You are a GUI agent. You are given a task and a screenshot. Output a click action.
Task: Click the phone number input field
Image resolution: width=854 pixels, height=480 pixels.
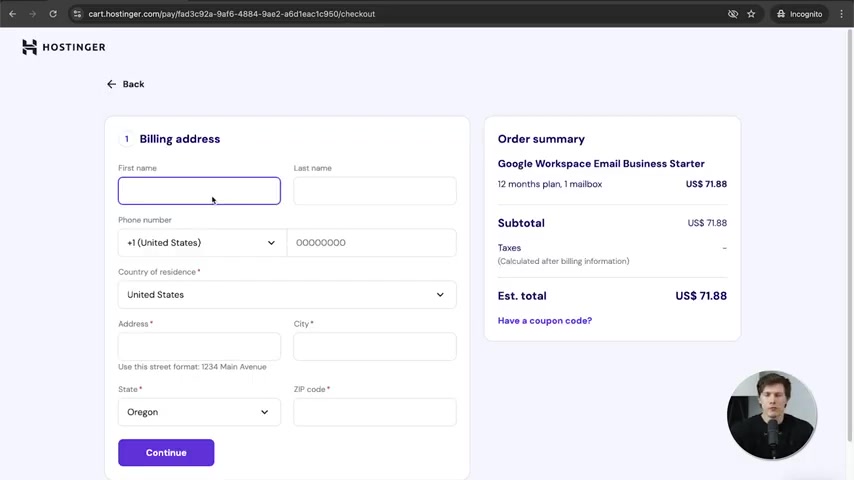tap(371, 242)
